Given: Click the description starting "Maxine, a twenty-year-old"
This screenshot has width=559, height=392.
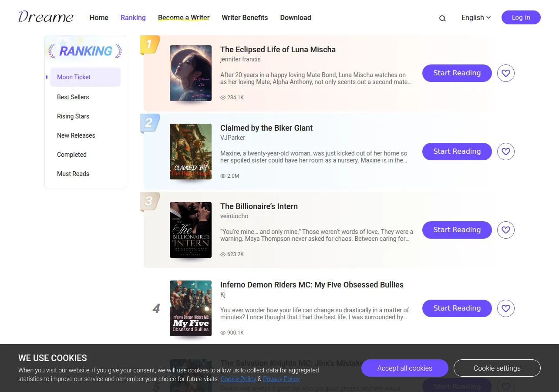Looking at the screenshot, I should (x=314, y=157).
